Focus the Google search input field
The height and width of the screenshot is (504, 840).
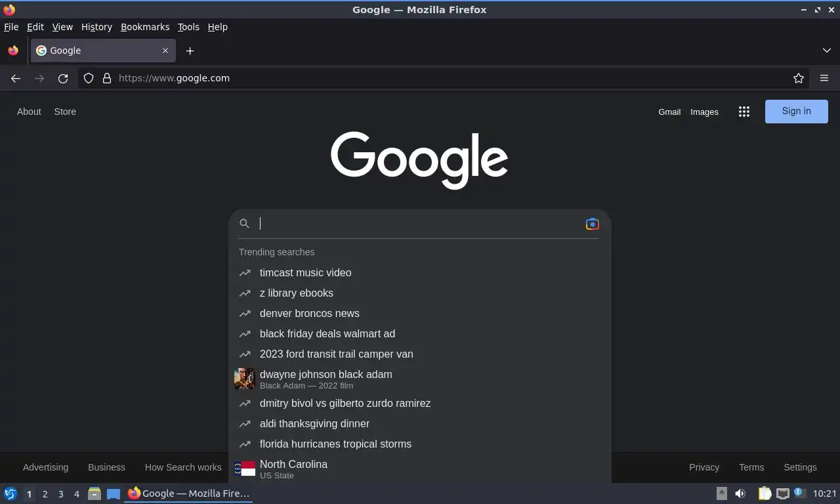tap(420, 224)
